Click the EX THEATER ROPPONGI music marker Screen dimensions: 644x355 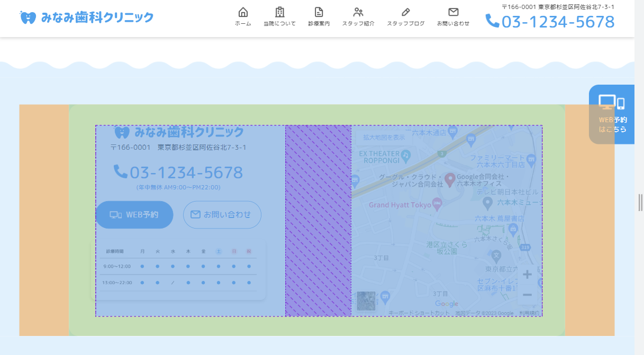click(405, 156)
